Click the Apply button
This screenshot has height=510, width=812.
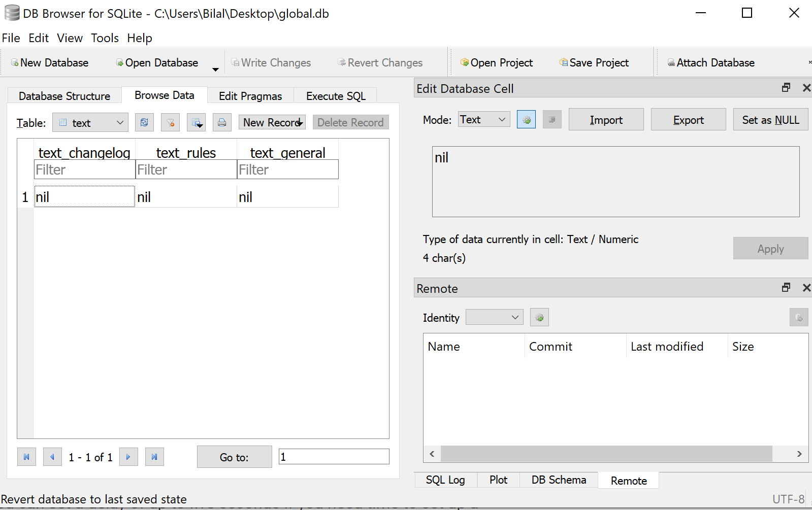tap(770, 248)
